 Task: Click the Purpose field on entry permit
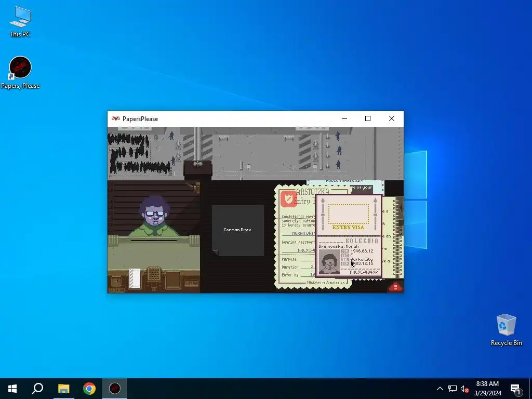coord(298,259)
